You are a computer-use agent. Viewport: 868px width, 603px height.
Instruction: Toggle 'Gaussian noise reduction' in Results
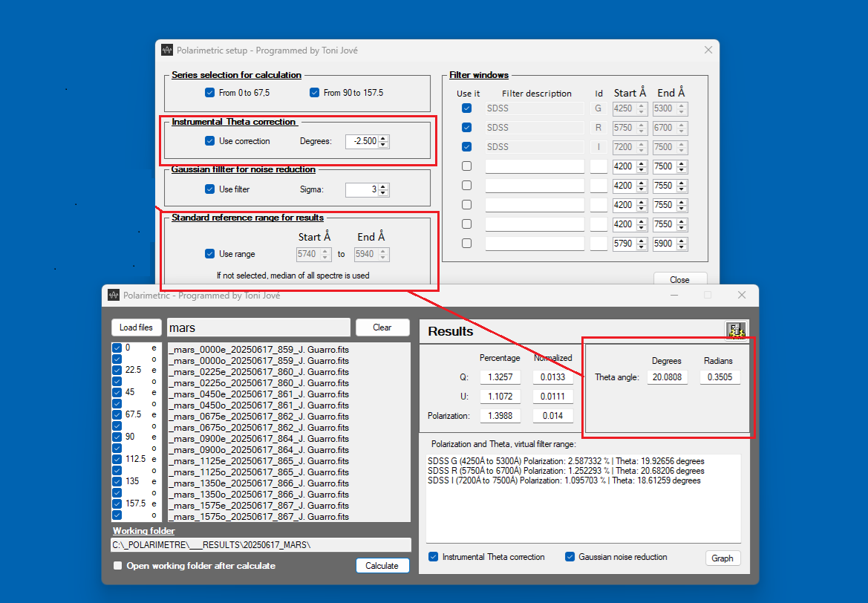pyautogui.click(x=570, y=556)
